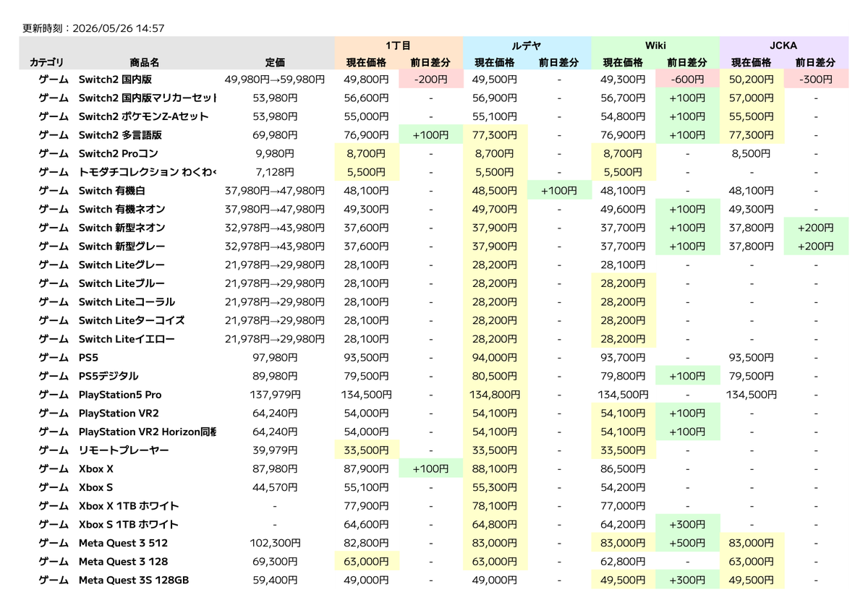
Task: Click JCKA price 55,500円
Action: click(752, 116)
